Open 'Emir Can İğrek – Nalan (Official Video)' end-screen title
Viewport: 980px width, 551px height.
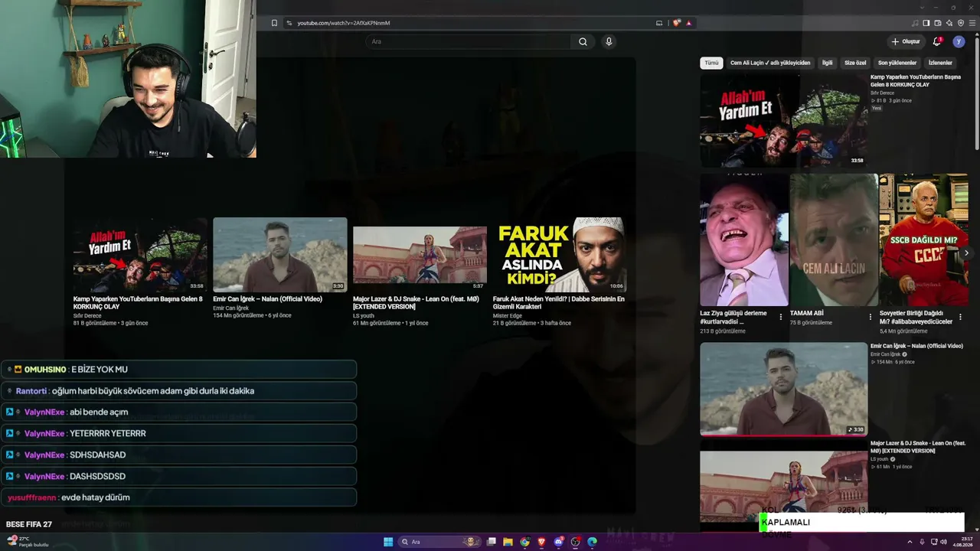pyautogui.click(x=267, y=299)
